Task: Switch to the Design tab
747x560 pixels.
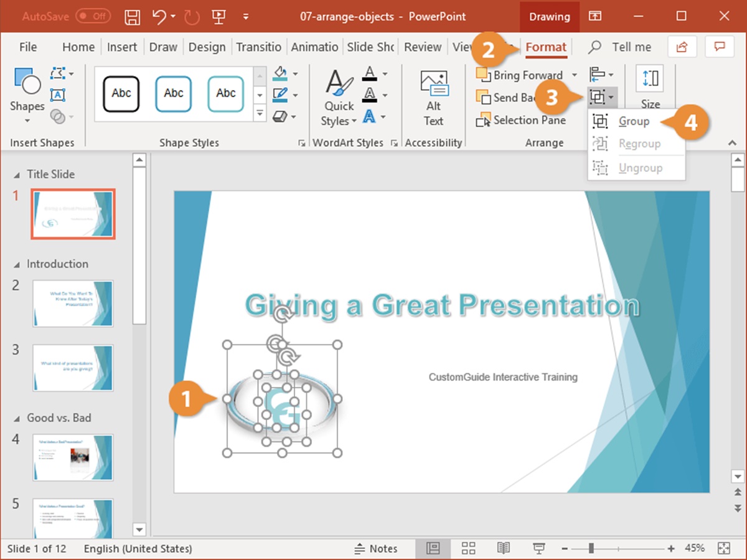Action: click(207, 47)
